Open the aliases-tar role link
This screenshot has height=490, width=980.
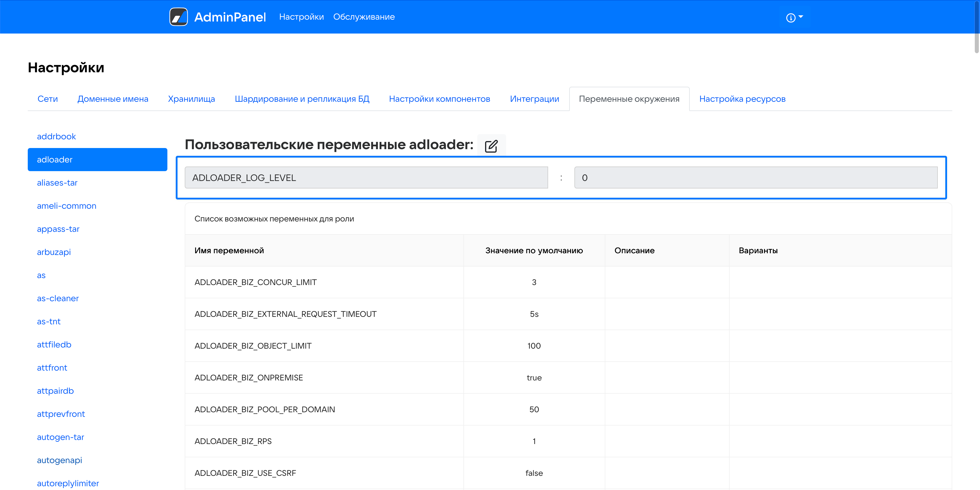57,183
